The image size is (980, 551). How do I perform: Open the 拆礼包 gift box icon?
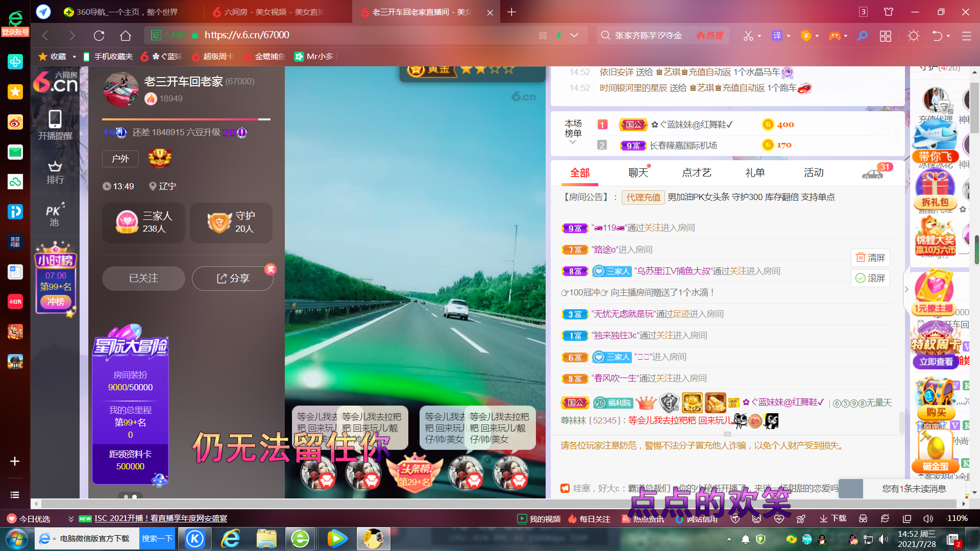click(x=935, y=190)
